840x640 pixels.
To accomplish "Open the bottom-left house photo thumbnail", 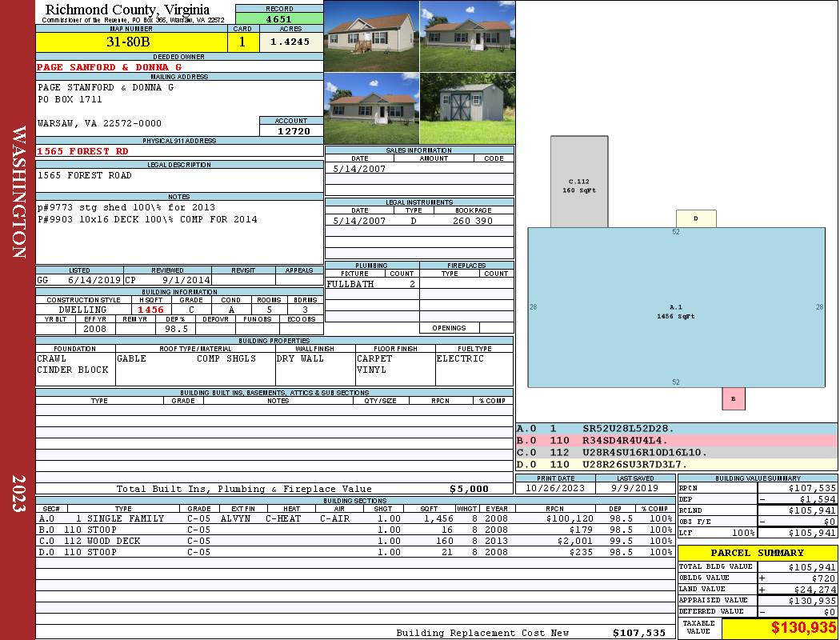I will [x=372, y=109].
